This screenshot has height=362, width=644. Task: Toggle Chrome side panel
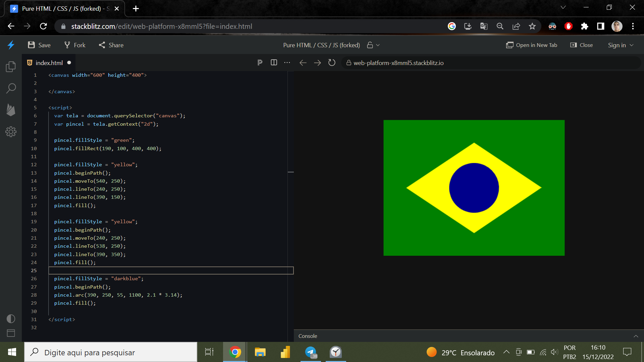coord(600,26)
